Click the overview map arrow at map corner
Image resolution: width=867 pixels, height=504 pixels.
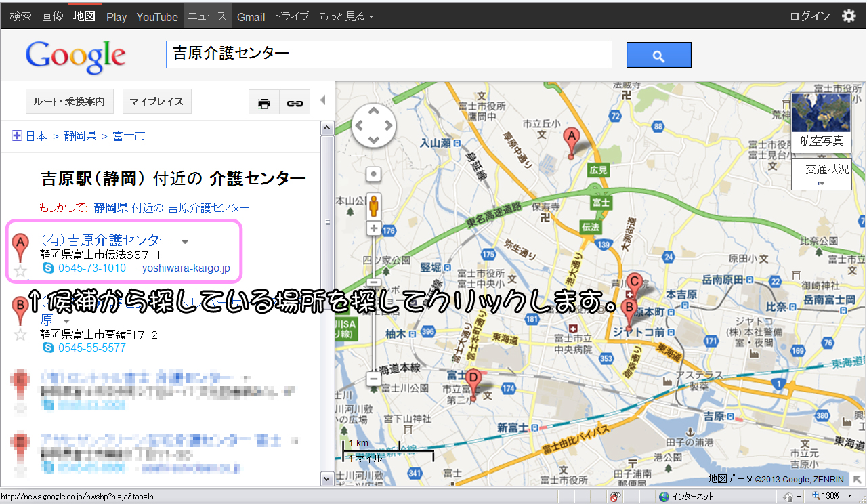pyautogui.click(x=858, y=479)
